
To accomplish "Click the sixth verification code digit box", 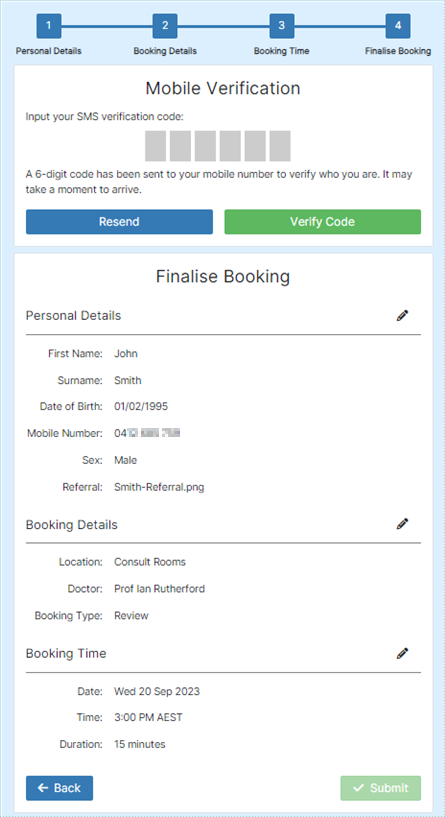I will click(280, 146).
